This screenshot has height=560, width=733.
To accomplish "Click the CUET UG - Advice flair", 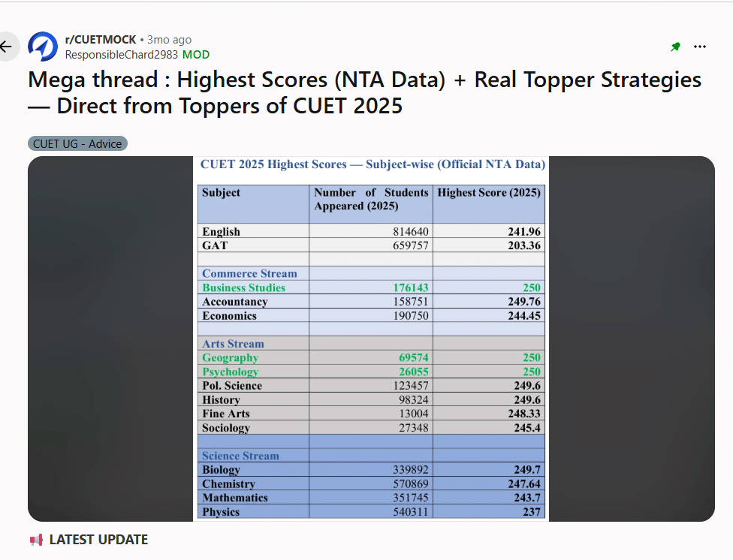I will tap(77, 143).
